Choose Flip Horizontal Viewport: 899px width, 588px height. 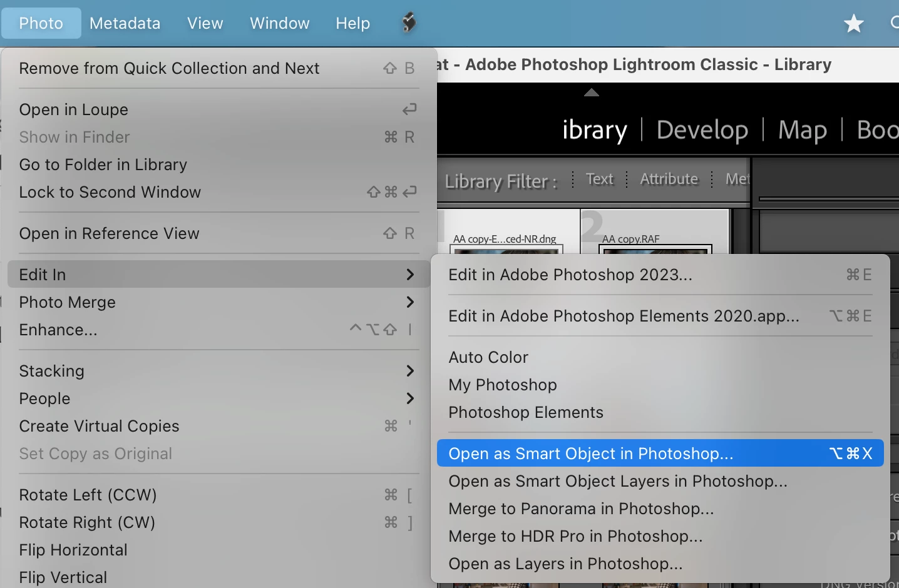218,550
